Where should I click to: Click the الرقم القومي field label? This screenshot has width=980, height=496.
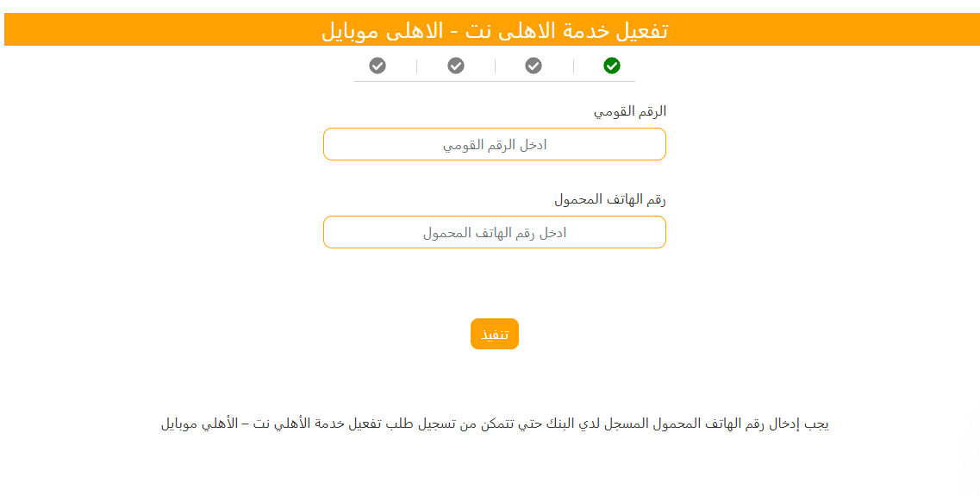629,112
